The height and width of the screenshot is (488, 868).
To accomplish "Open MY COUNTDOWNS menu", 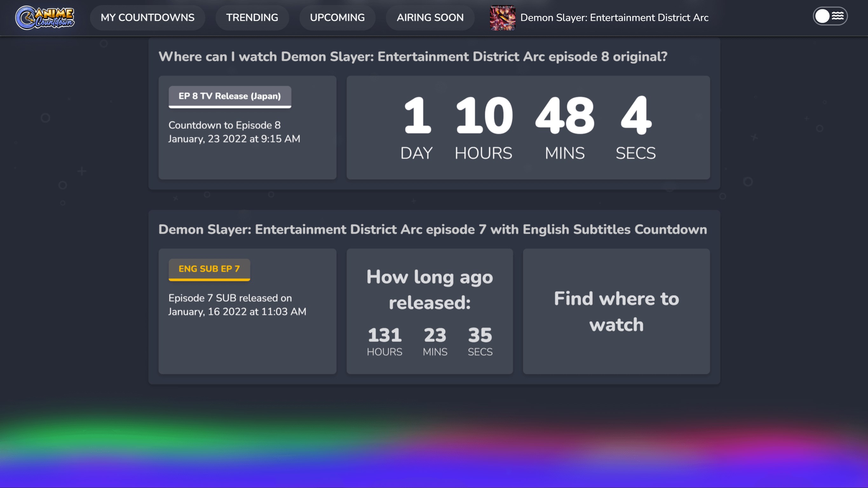I will tap(147, 17).
